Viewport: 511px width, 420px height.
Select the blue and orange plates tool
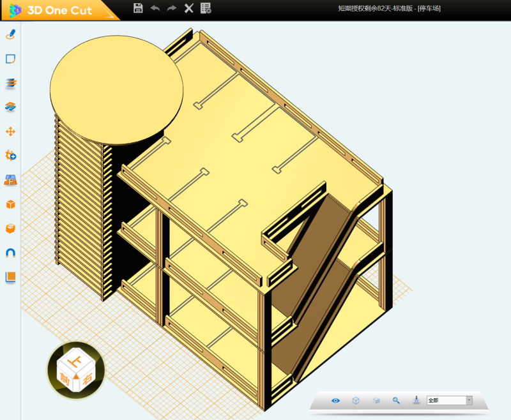pos(10,107)
